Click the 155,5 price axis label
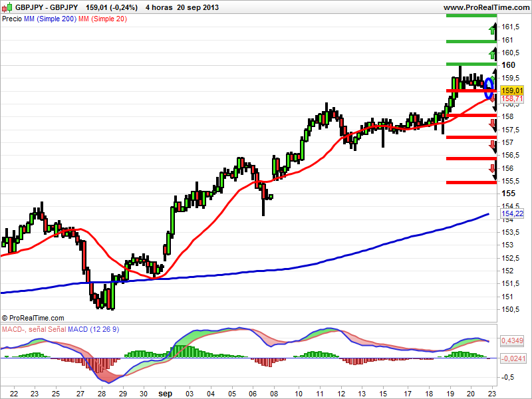Viewport: 532px width, 399px height. pos(510,181)
